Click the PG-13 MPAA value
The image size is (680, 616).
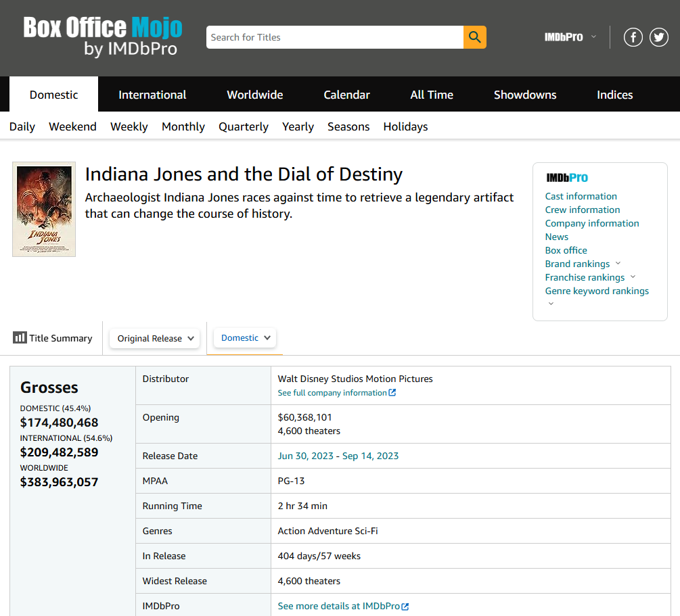291,481
